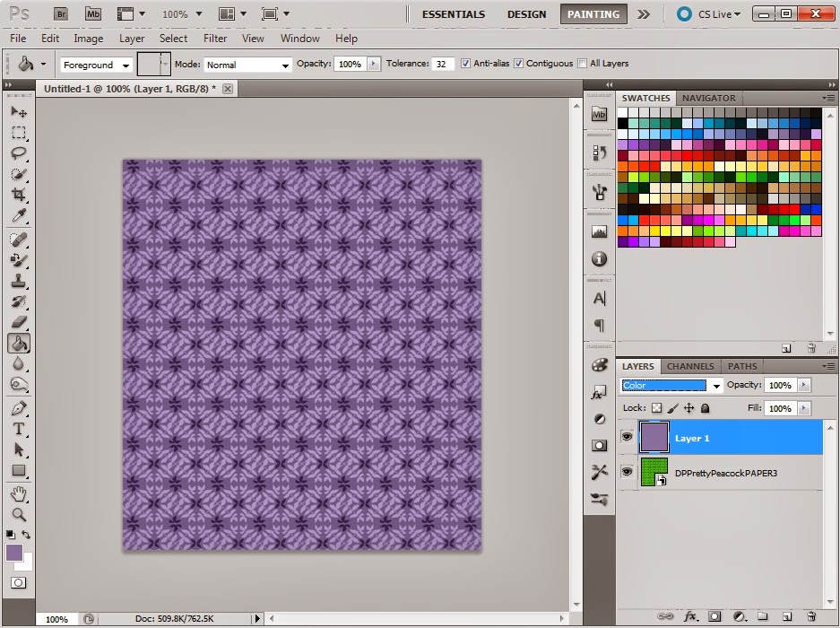Switch to the Channels tab
The image size is (840, 628).
(x=690, y=366)
